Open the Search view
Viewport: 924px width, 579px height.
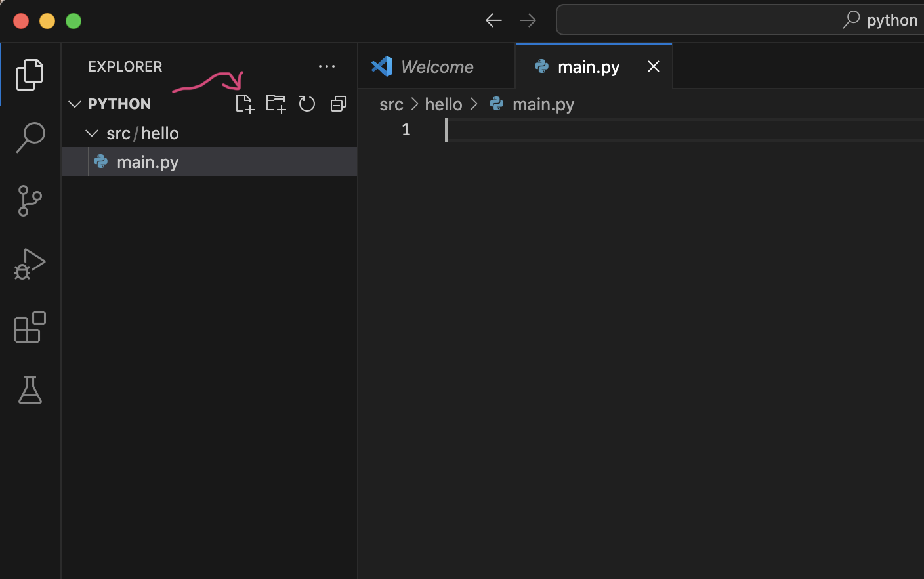[30, 138]
